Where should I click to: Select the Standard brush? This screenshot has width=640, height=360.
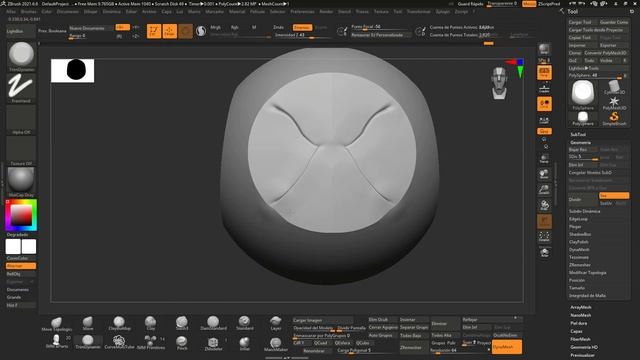tap(244, 323)
